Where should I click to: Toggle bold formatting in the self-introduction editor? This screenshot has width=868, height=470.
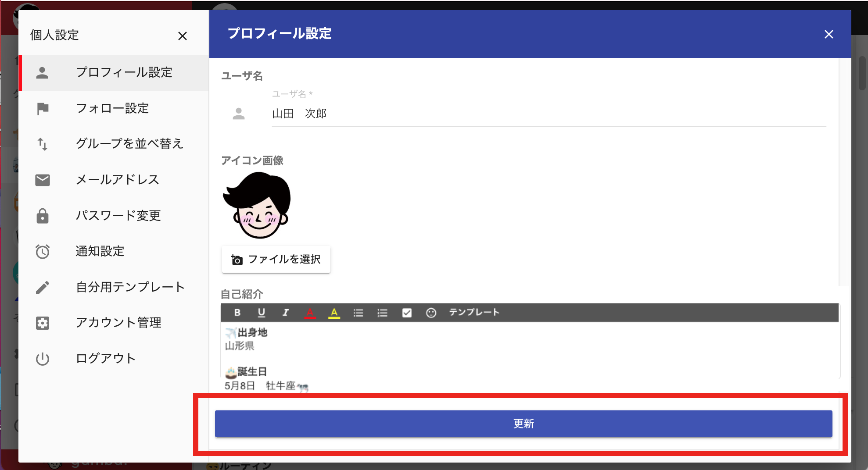(x=237, y=313)
